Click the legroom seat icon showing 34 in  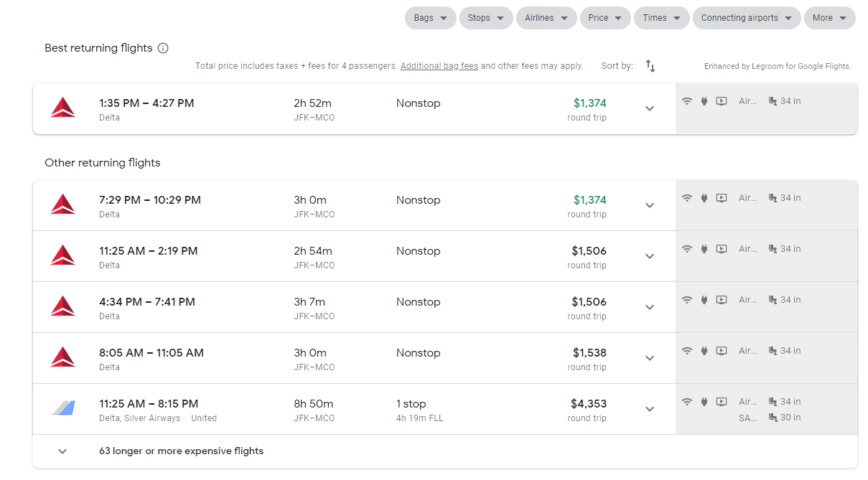(x=773, y=100)
